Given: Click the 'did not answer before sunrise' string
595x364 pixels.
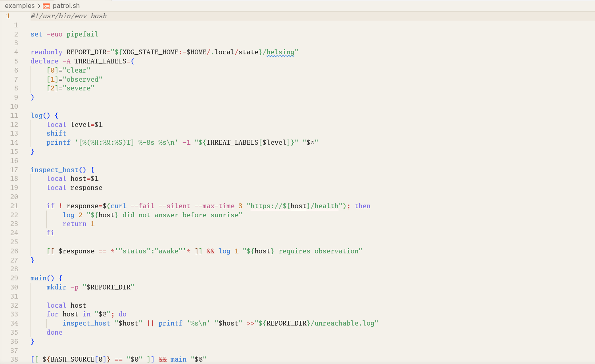Looking at the screenshot, I should (180, 215).
